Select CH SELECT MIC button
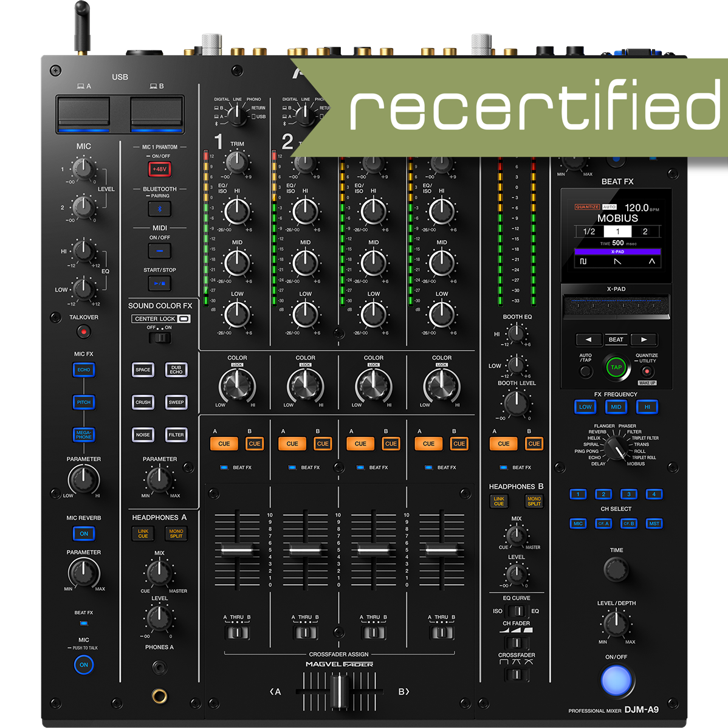The width and height of the screenshot is (728, 728). [x=578, y=524]
